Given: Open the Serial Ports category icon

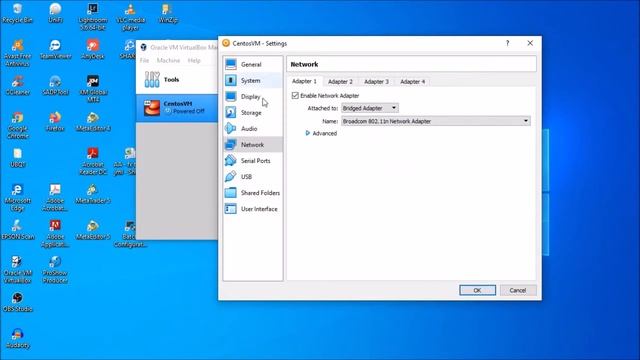Looking at the screenshot, I should [x=231, y=160].
